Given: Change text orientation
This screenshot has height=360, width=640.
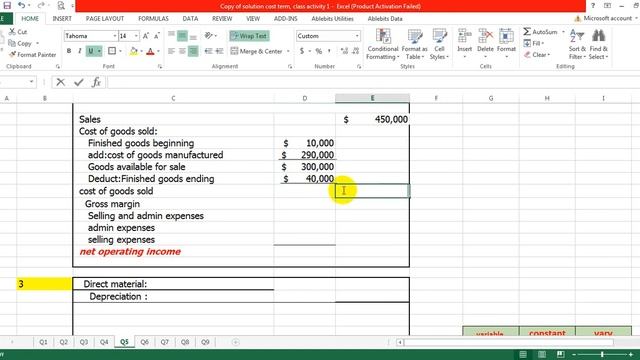Looking at the screenshot, I should pyautogui.click(x=209, y=36).
